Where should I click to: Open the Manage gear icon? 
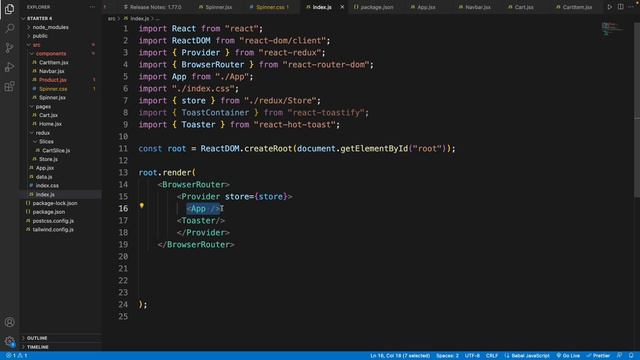9,341
